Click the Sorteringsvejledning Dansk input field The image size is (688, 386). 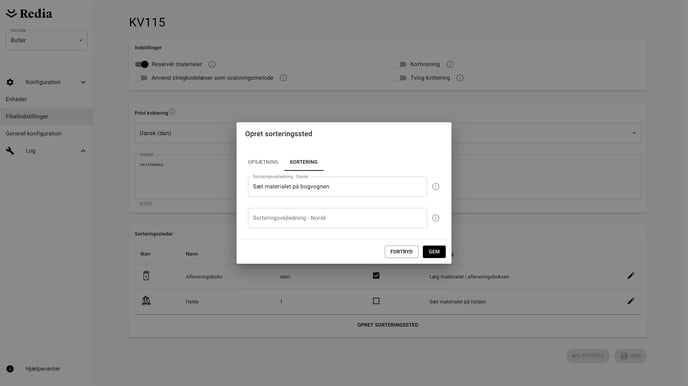click(337, 186)
